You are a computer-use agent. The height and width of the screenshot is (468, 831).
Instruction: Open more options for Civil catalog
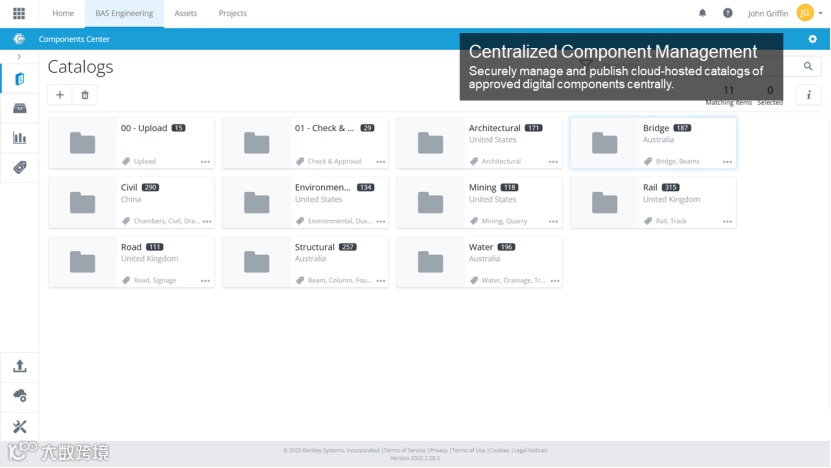click(x=207, y=222)
